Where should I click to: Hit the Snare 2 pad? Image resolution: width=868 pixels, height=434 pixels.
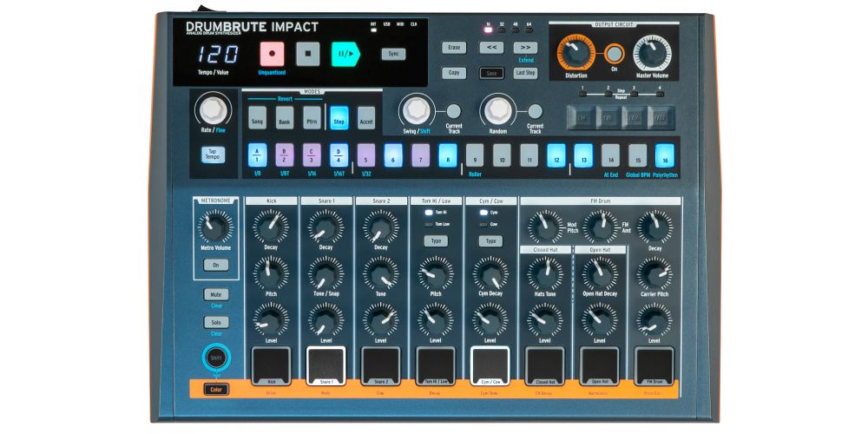tap(381, 366)
